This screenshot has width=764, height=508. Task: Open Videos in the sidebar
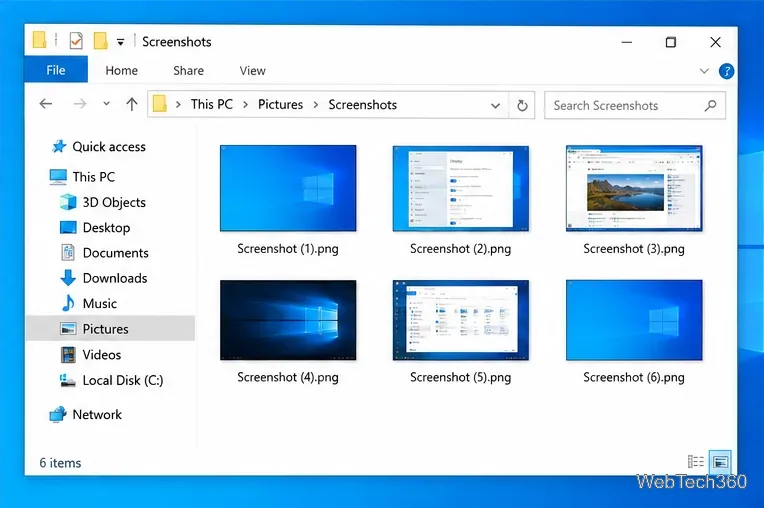pyautogui.click(x=90, y=355)
